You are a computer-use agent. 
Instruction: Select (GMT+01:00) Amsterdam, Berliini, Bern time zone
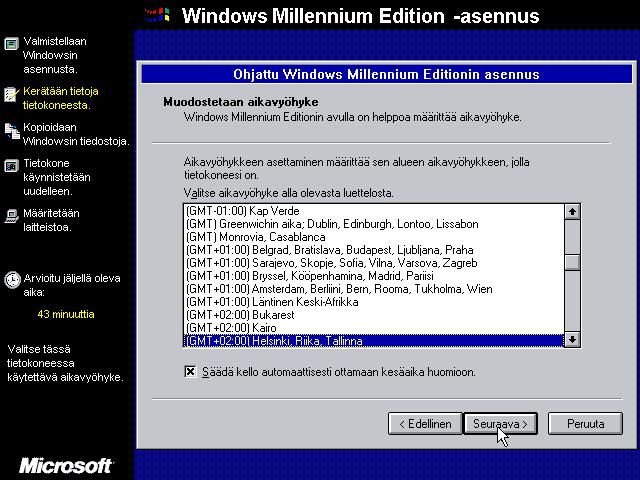tap(374, 289)
